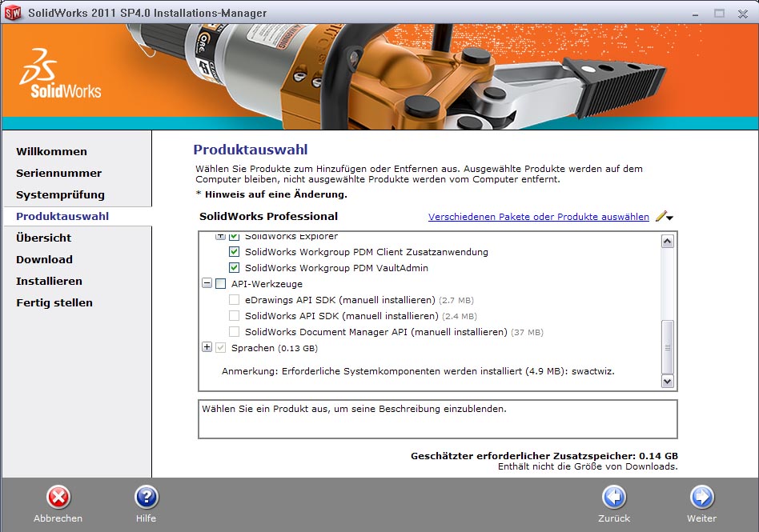759x532 pixels.
Task: Click the 'Produktauswahl' page heading
Action: tap(251, 150)
